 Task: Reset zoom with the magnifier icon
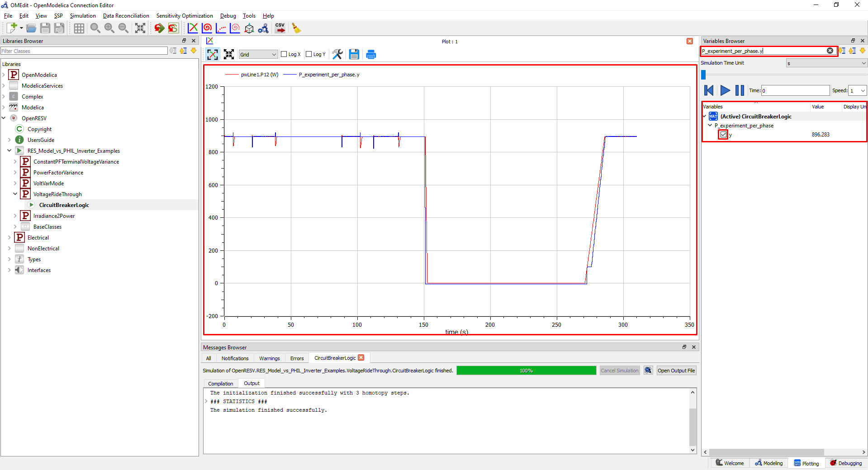pos(95,28)
